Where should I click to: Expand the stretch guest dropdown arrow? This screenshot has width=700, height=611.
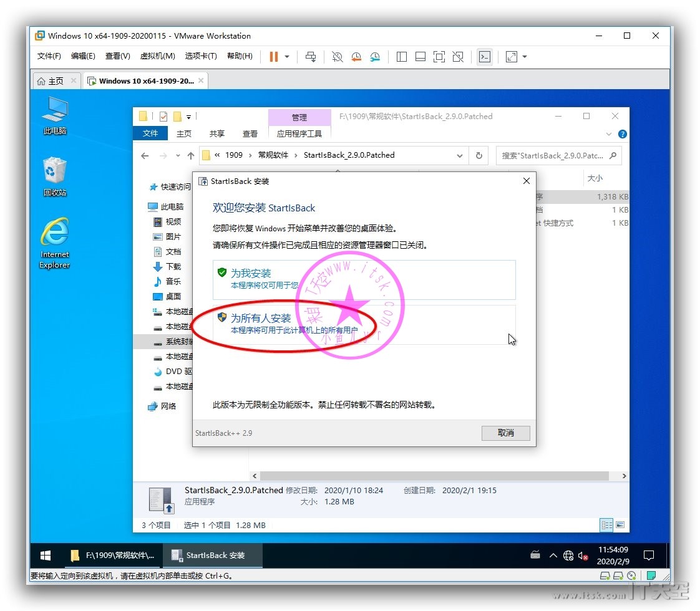tap(525, 57)
